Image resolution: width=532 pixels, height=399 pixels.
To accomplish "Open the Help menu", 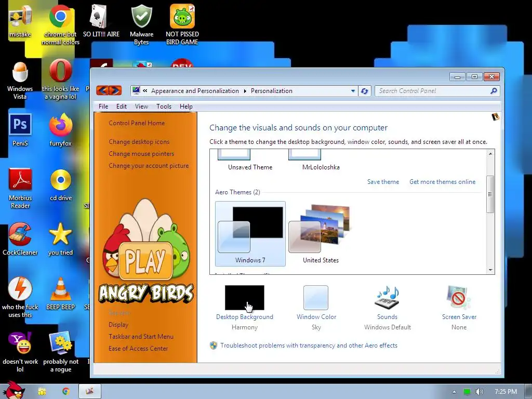I will tap(186, 107).
